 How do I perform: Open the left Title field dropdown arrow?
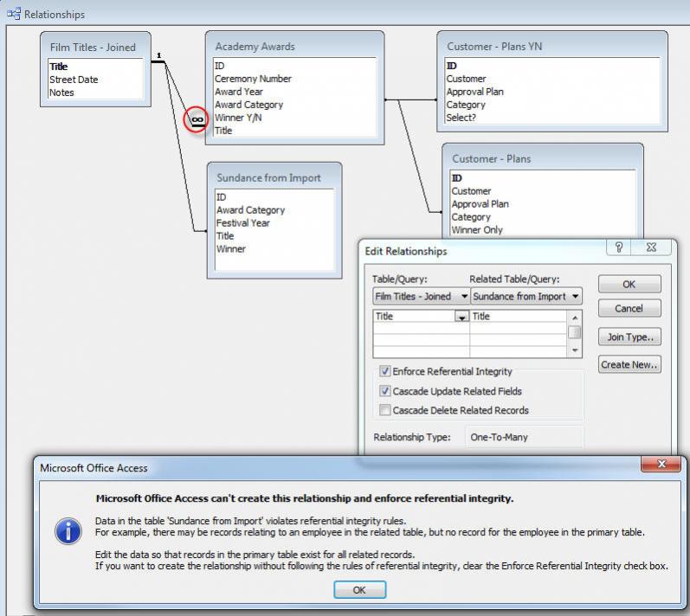point(461,317)
